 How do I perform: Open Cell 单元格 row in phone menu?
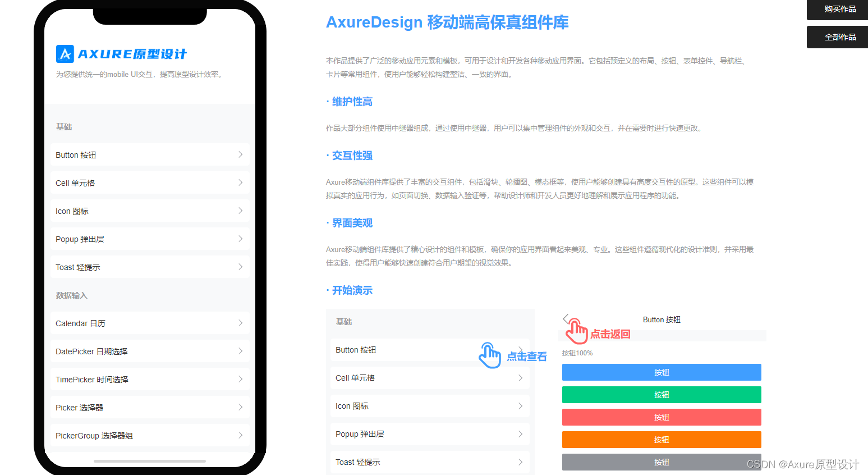point(150,182)
